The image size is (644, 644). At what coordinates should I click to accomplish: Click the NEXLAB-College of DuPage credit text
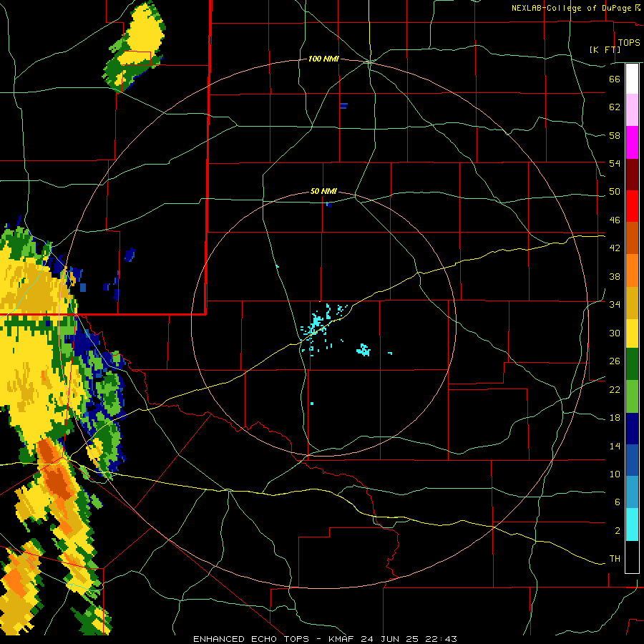pyautogui.click(x=571, y=8)
